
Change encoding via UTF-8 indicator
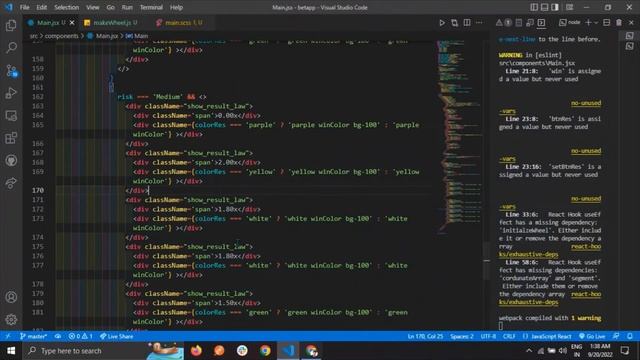tap(488, 336)
